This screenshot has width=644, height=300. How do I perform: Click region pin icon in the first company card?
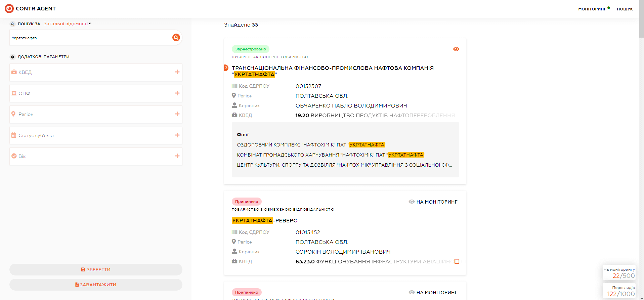(234, 95)
